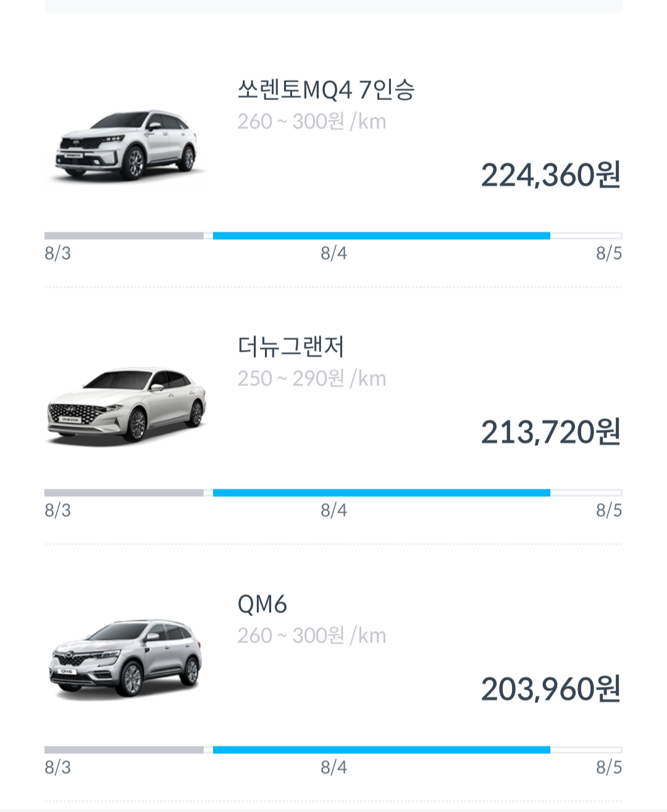Open the 쏘렌토MQ4 7인승 car image
Screen dimensions: 667x812
[x=127, y=145]
